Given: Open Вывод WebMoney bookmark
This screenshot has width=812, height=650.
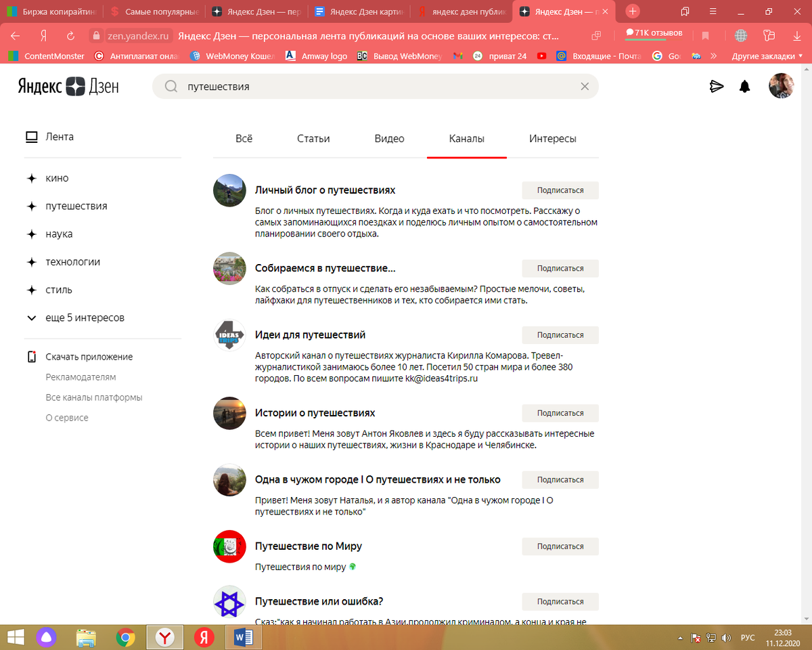Looking at the screenshot, I should pyautogui.click(x=400, y=56).
